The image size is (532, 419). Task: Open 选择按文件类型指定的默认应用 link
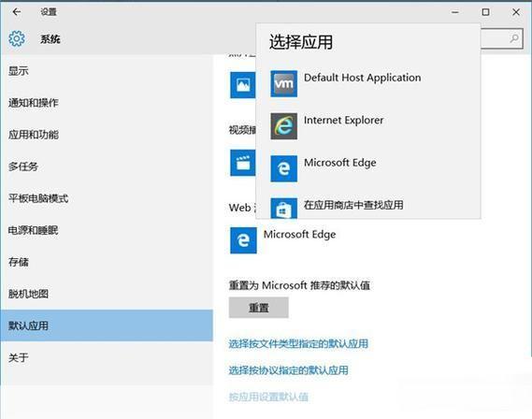[298, 343]
